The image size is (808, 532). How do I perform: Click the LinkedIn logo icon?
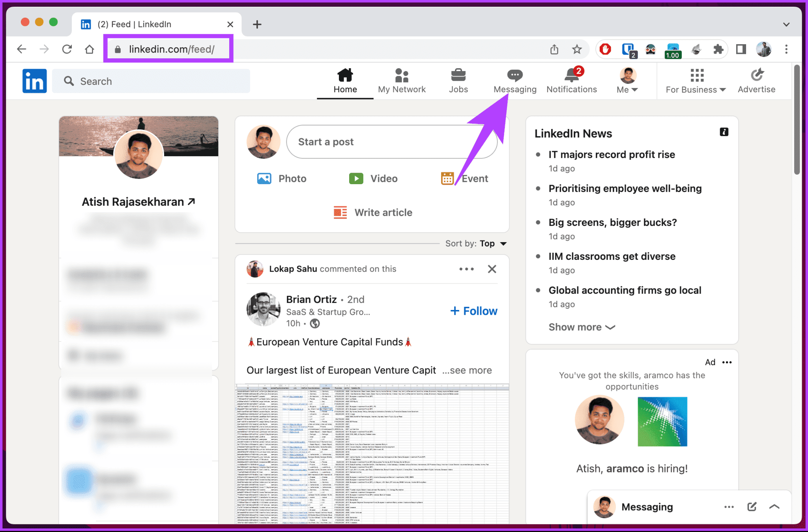[x=34, y=81]
